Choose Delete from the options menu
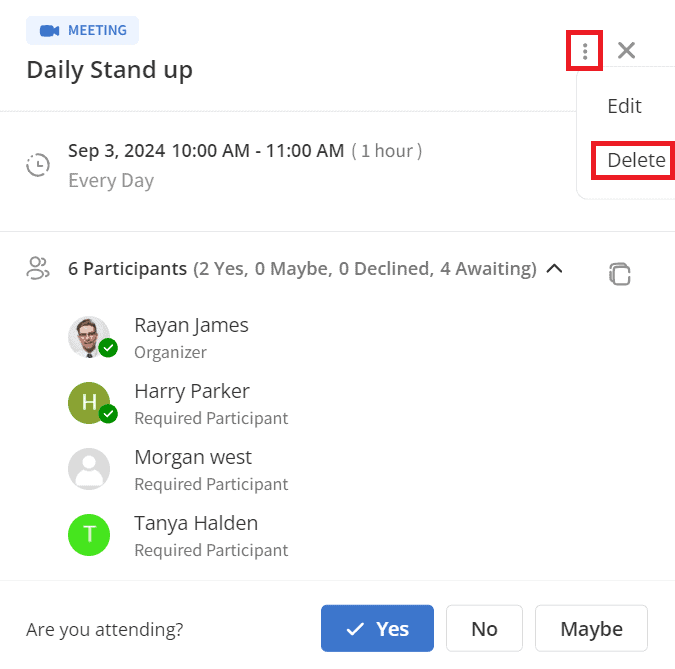The image size is (675, 669). pyautogui.click(x=636, y=160)
